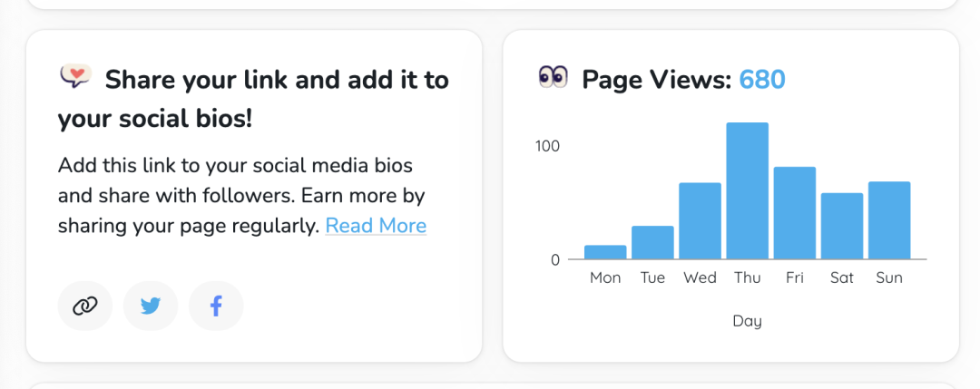
Task: Click the Sun axis label
Action: tap(889, 277)
